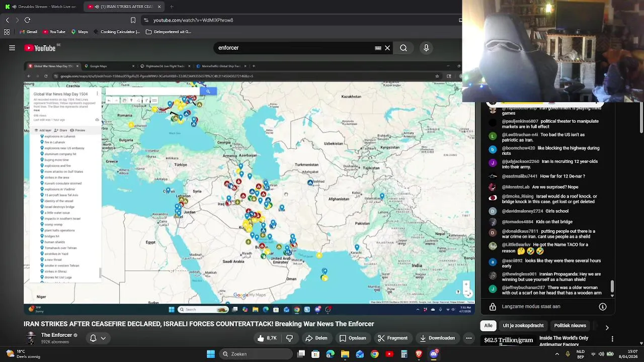Go back in the browser
Screen dimensions: 644x362
7,20
